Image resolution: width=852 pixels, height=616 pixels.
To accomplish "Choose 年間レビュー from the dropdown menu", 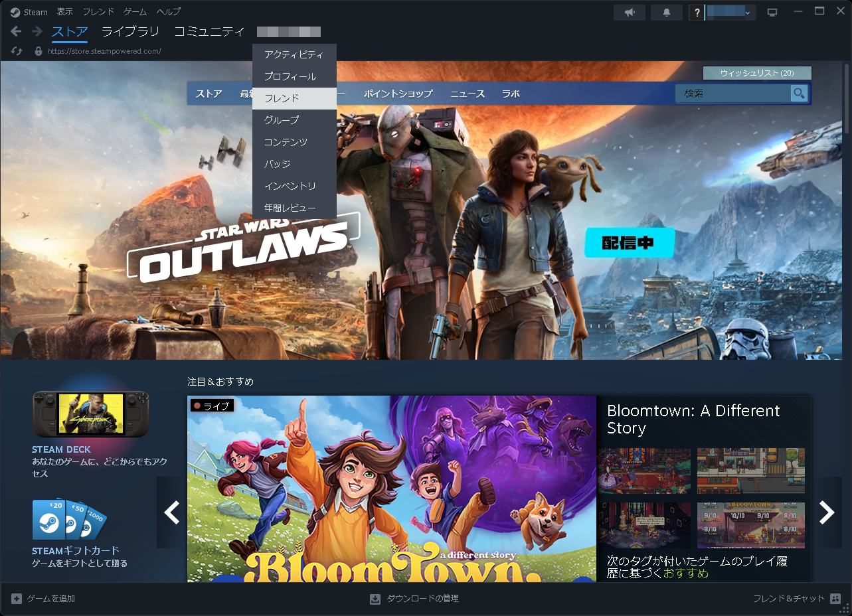I will [x=294, y=208].
